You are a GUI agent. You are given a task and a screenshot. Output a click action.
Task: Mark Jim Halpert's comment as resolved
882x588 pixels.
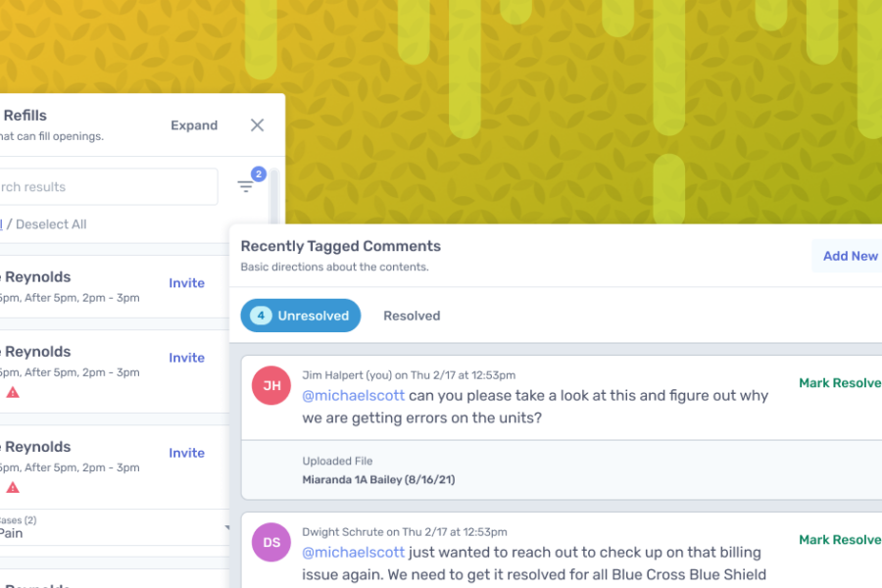[839, 382]
